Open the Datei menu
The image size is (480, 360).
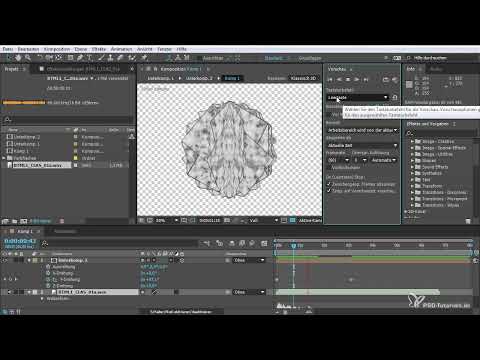(8, 49)
